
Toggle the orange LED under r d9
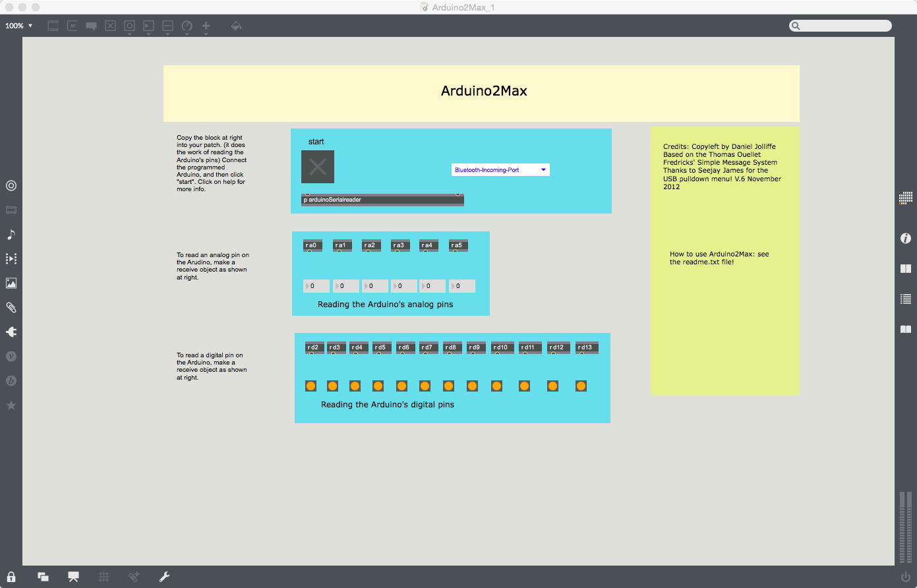472,386
